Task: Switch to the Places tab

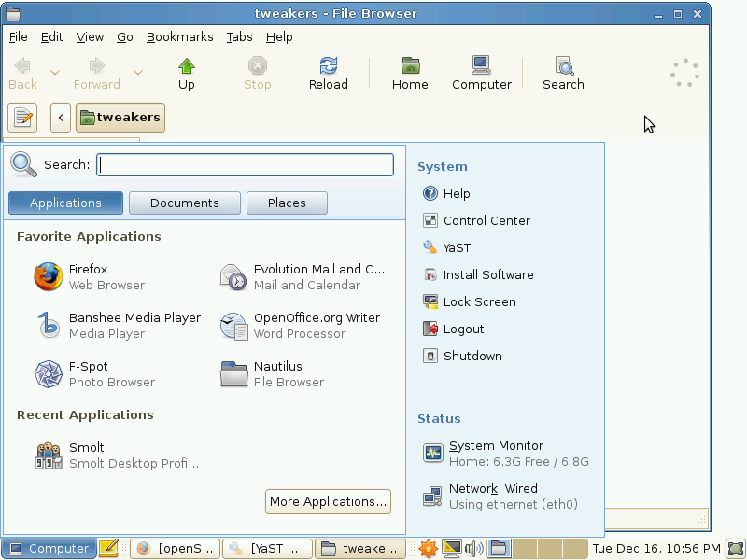Action: pos(287,203)
